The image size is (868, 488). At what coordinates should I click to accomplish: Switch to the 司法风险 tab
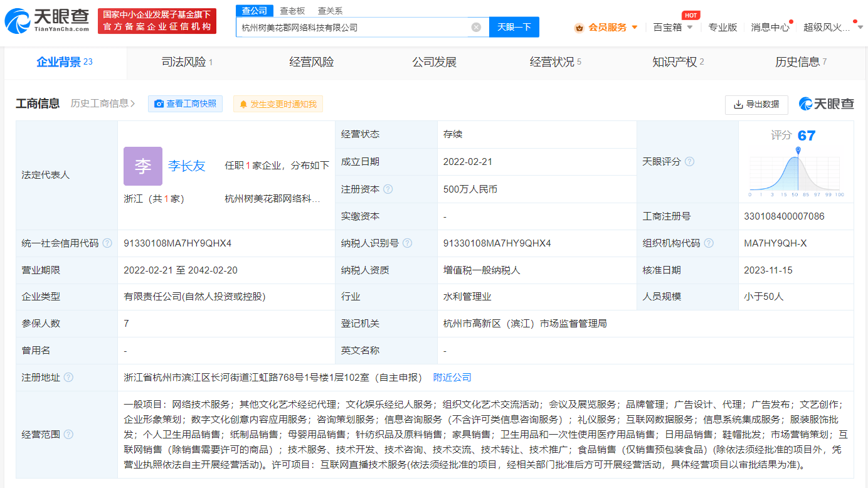187,62
